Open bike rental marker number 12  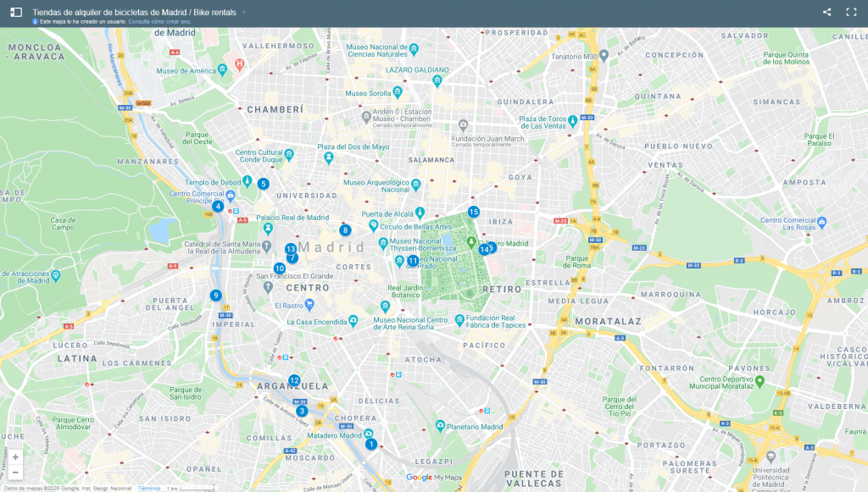(x=294, y=380)
